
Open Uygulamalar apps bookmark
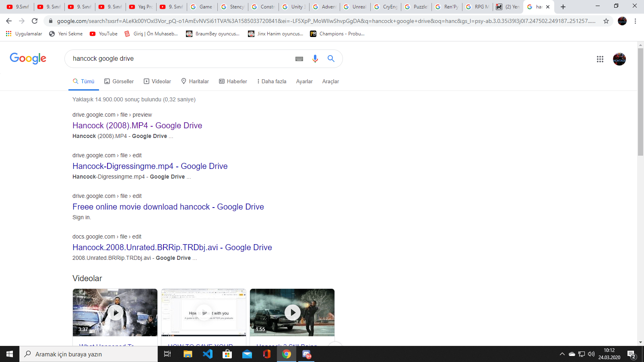click(x=24, y=34)
